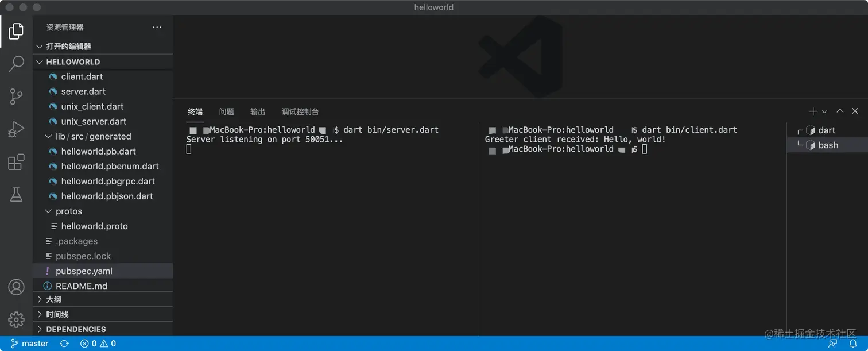Viewport: 868px width, 351px height.
Task: Open the Search view icon
Action: pos(16,64)
